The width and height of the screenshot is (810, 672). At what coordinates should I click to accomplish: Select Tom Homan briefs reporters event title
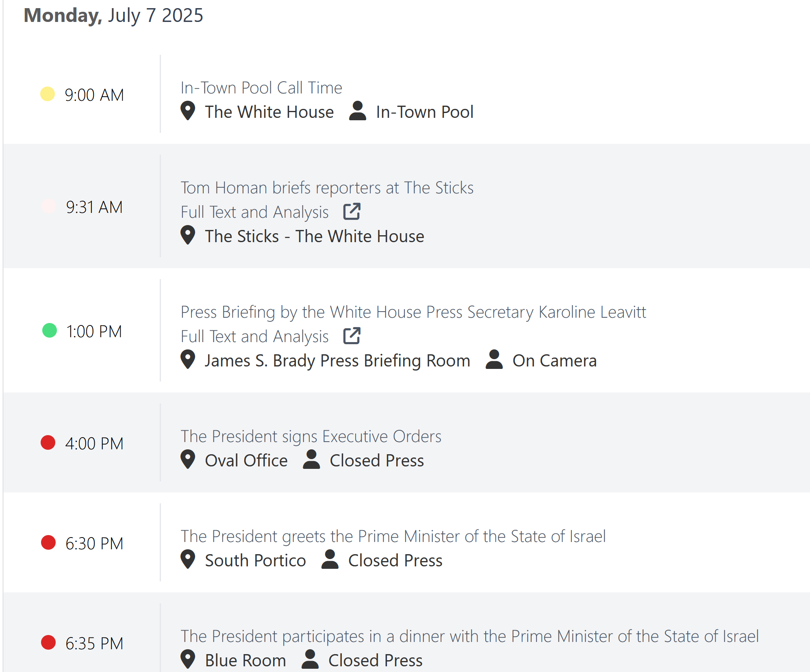click(x=327, y=188)
